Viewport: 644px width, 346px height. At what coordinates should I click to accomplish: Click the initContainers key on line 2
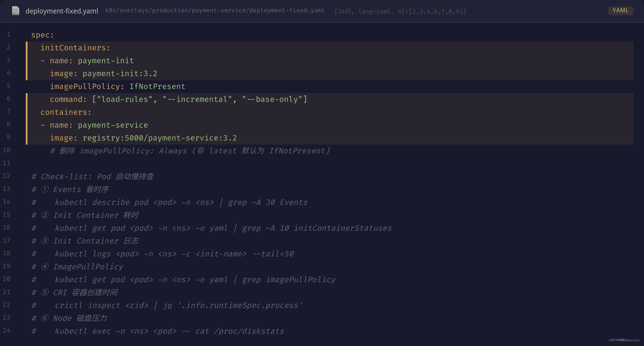75,48
